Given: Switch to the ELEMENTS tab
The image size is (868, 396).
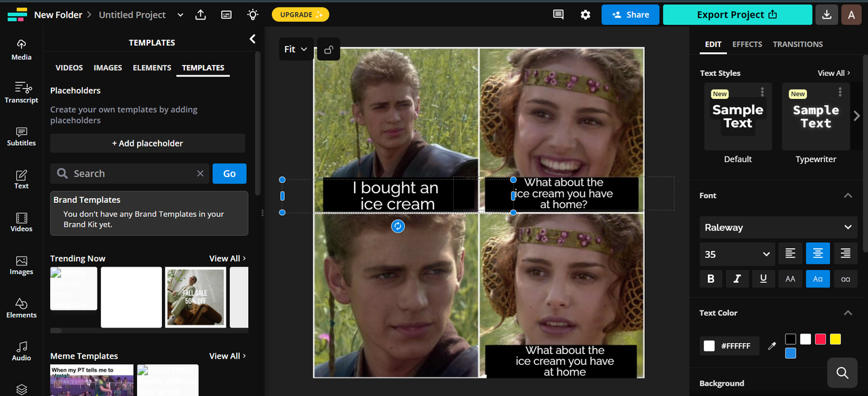Looking at the screenshot, I should click(152, 68).
